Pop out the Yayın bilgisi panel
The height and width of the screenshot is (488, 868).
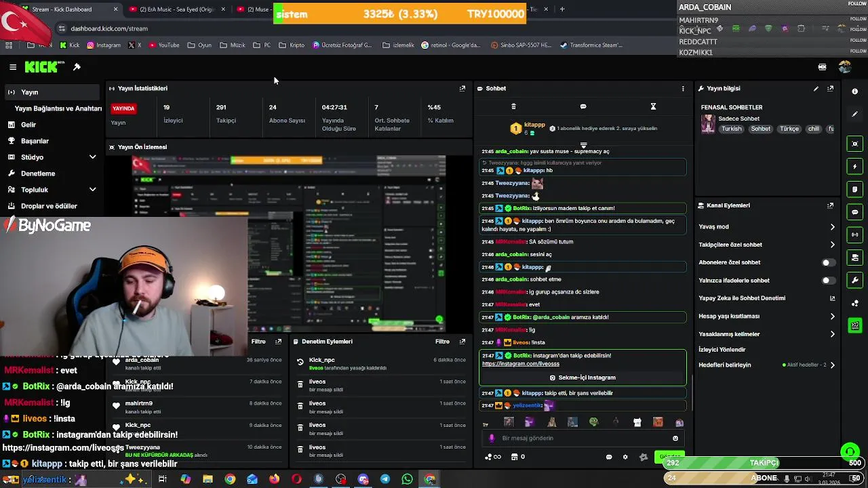[x=830, y=88]
